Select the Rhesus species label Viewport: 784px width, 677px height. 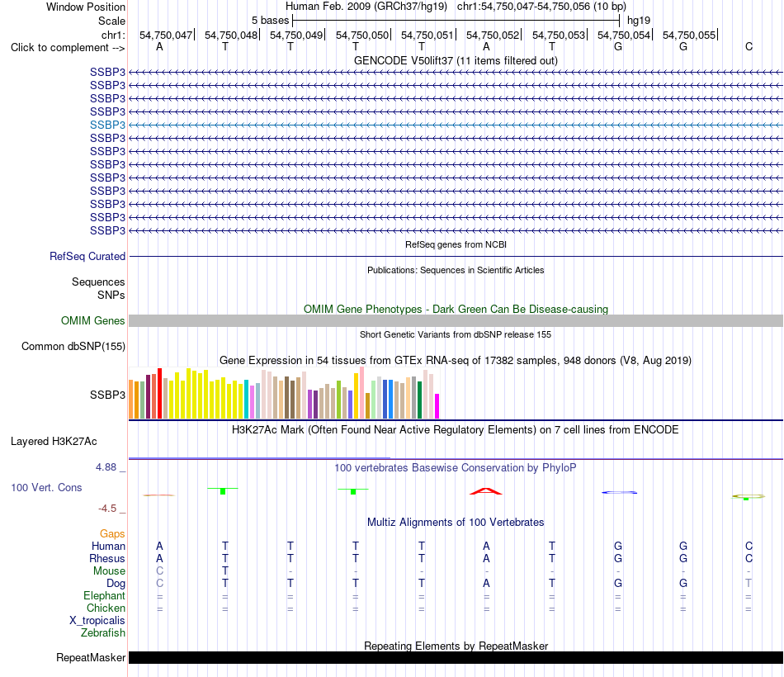coord(107,558)
